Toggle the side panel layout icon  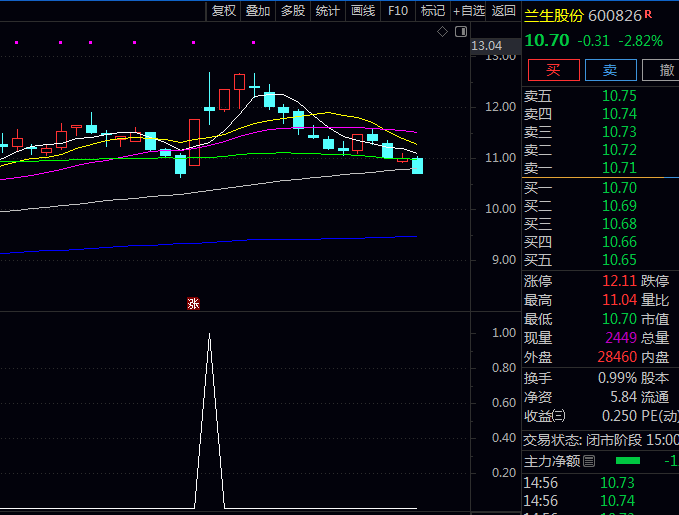461,31
